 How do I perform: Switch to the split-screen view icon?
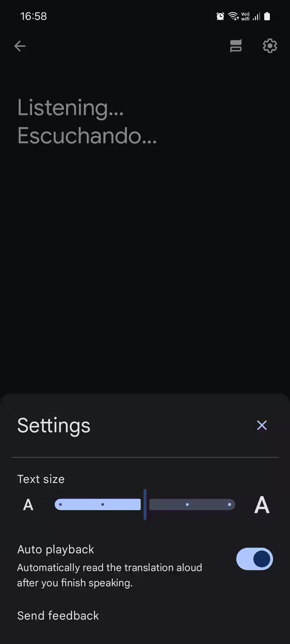pyautogui.click(x=236, y=46)
